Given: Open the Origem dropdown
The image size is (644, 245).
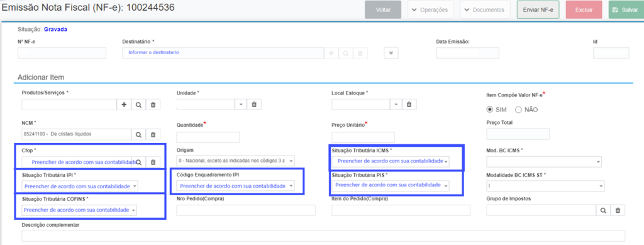Looking at the screenshot, I should (235, 161).
